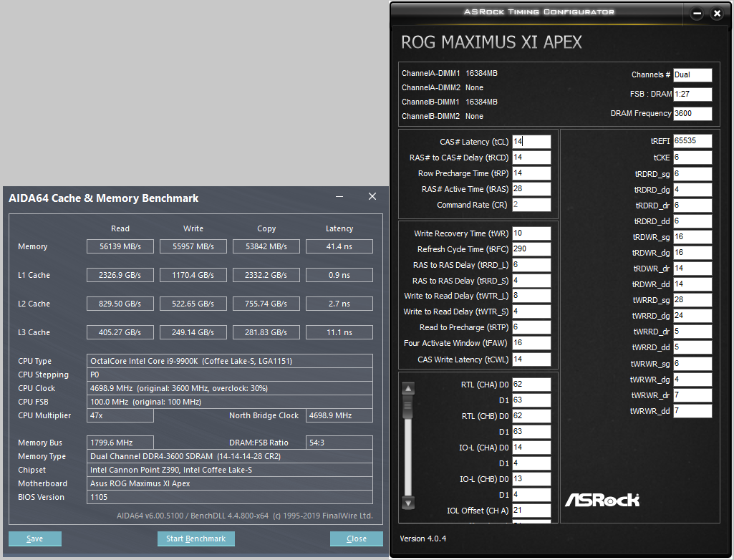Viewport: 734px width, 560px height.
Task: Close the ASRock Timing Configurator
Action: pyautogui.click(x=717, y=14)
